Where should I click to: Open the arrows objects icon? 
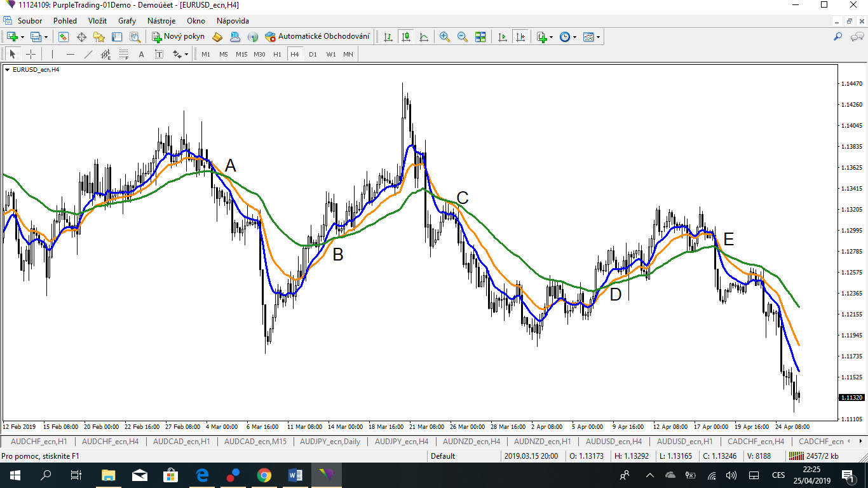click(177, 54)
